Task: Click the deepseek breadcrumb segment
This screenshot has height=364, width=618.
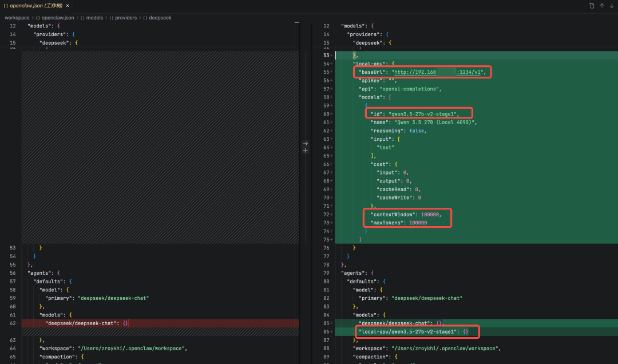Action: click(x=160, y=18)
